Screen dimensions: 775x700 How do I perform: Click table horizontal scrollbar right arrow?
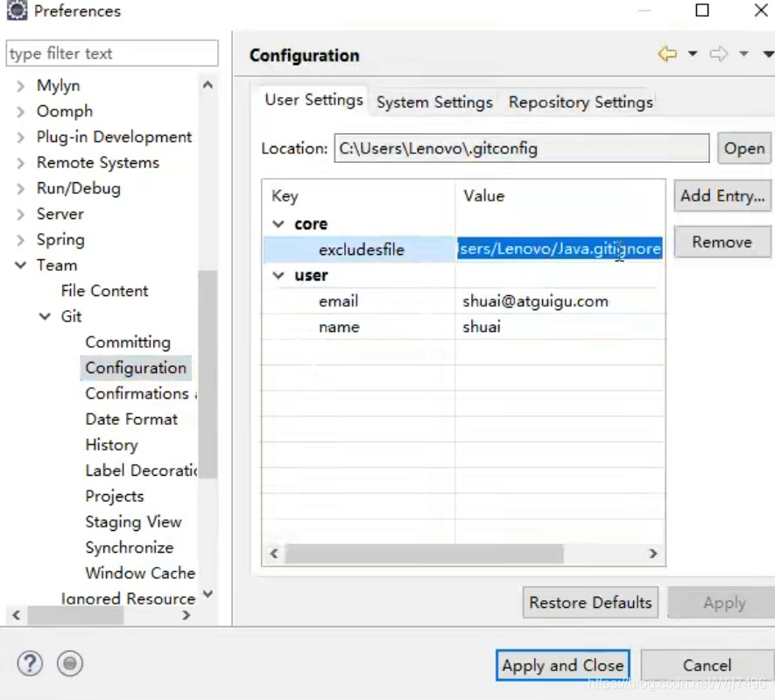click(653, 554)
